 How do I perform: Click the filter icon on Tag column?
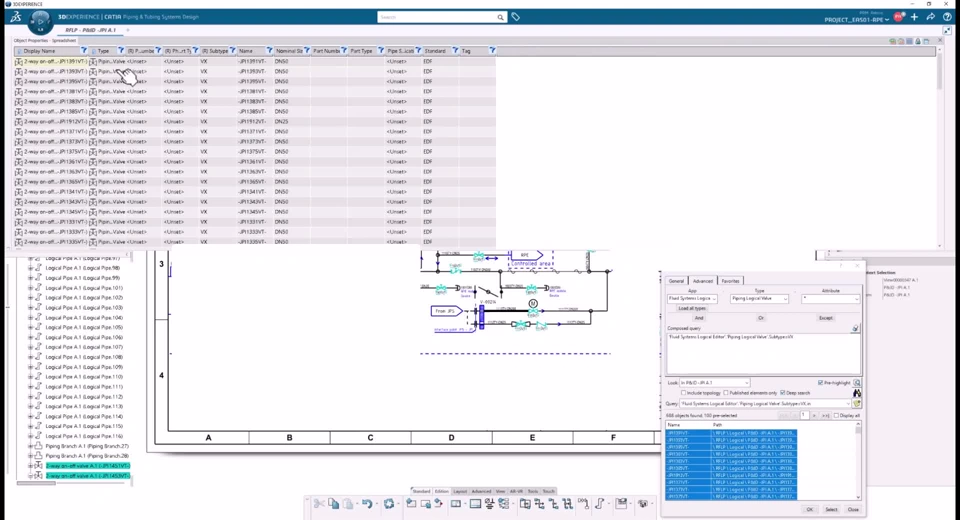coord(492,51)
